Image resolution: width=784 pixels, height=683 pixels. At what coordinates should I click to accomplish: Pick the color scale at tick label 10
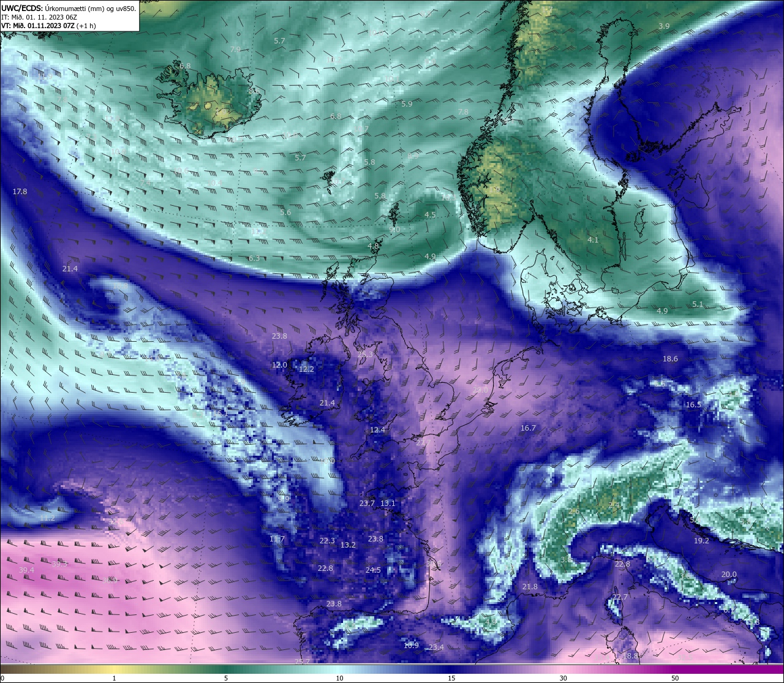(339, 678)
